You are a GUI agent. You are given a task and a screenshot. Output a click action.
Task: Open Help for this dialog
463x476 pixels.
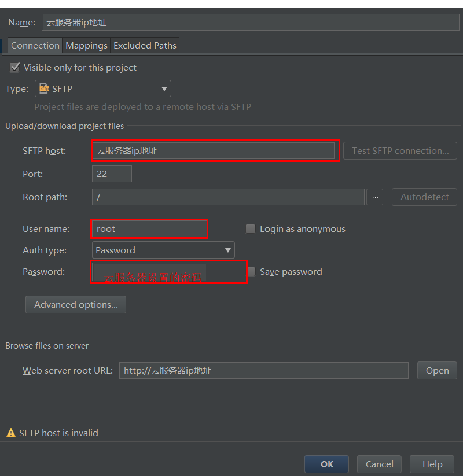(432, 464)
